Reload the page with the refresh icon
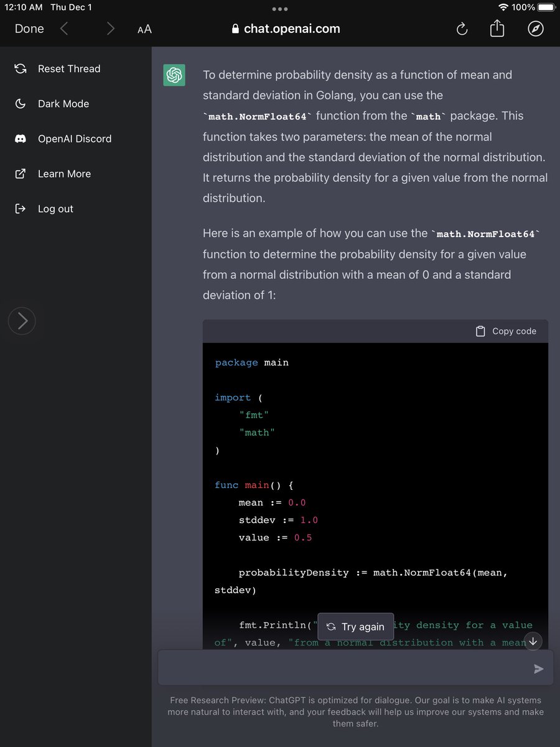560x747 pixels. pyautogui.click(x=462, y=29)
